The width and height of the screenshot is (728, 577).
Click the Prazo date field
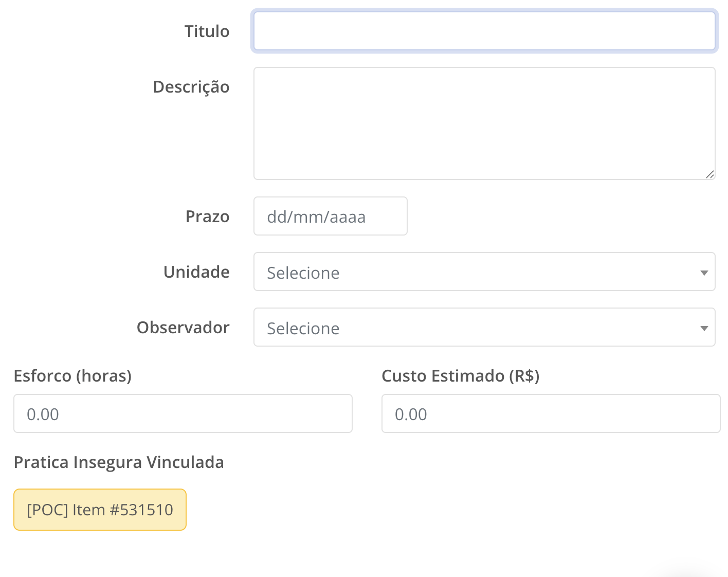point(330,217)
